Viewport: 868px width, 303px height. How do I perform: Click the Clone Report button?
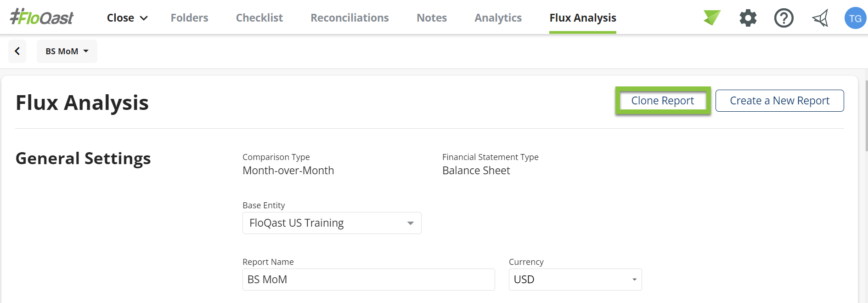click(x=663, y=101)
